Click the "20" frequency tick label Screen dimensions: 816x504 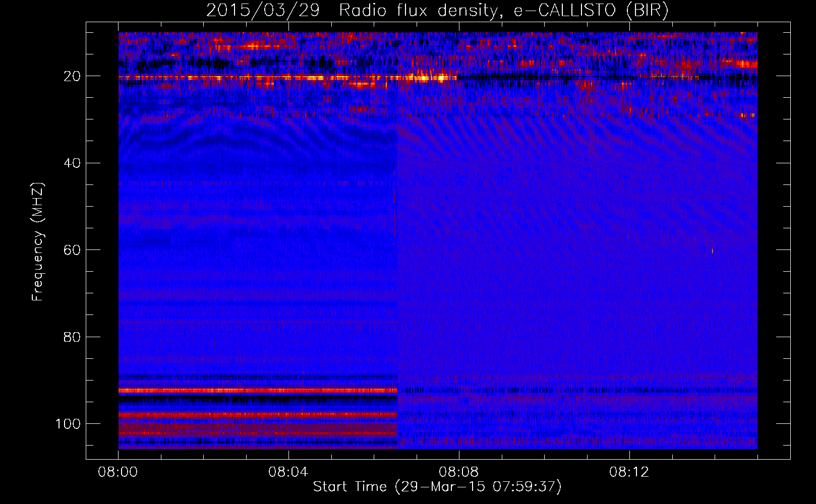click(72, 76)
